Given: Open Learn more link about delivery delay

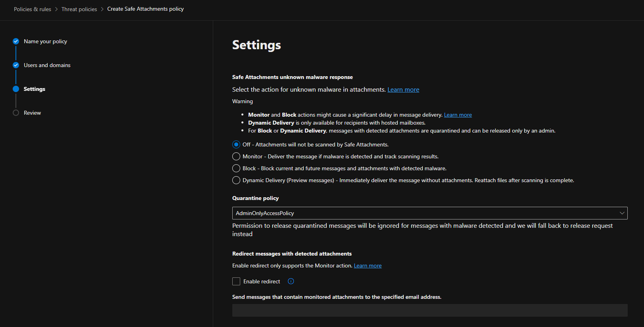Looking at the screenshot, I should point(458,115).
